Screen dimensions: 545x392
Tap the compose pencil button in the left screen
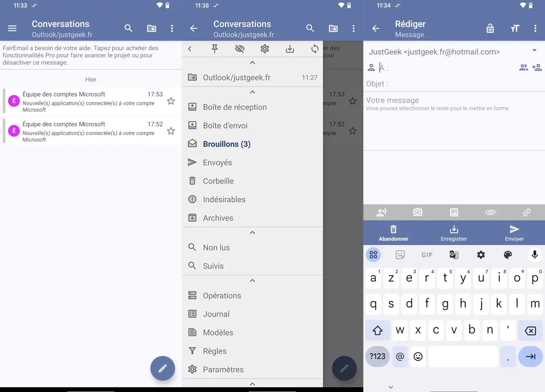tap(163, 368)
